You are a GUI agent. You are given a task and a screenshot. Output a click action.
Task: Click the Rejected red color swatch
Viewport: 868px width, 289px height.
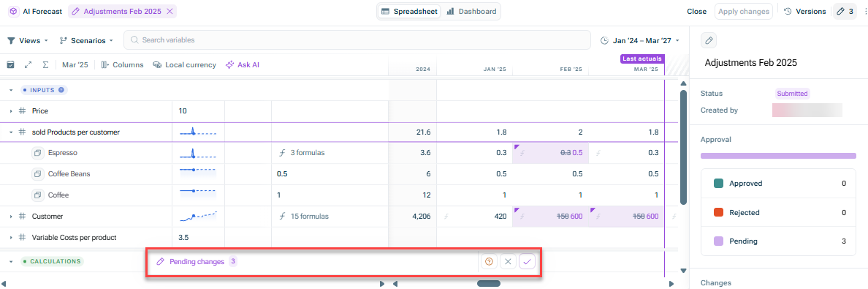point(718,212)
